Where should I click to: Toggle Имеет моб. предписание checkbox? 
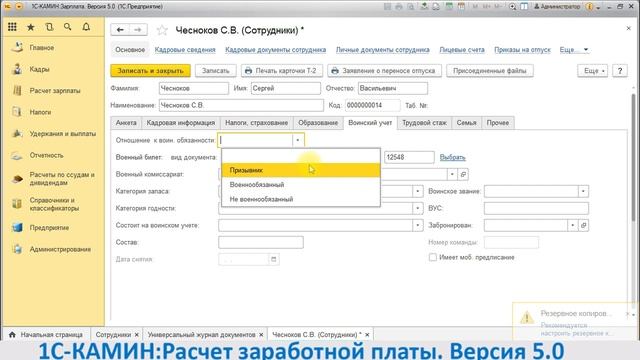pyautogui.click(x=433, y=257)
